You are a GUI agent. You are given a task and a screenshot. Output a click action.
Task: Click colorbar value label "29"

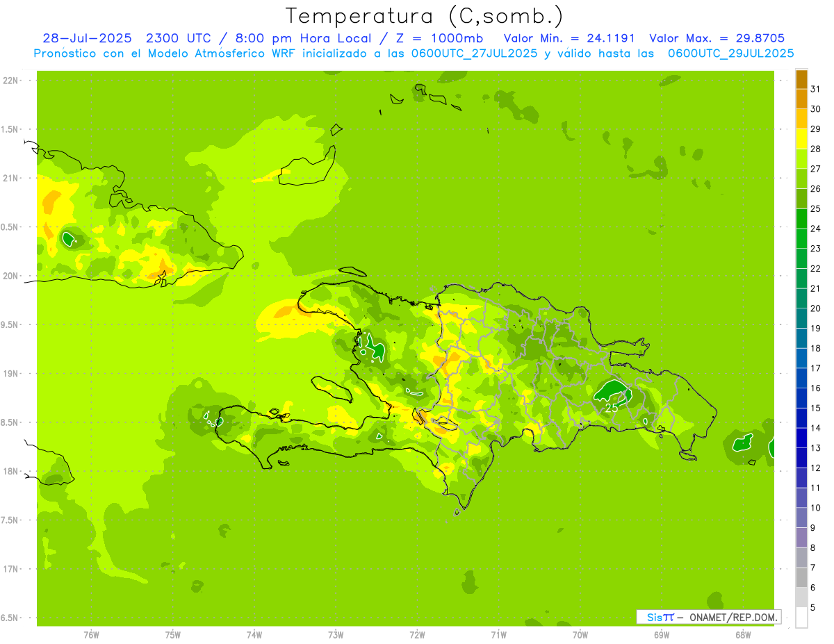[816, 129]
